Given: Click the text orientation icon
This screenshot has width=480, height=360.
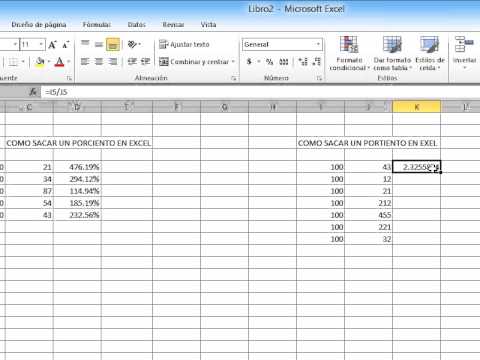Looking at the screenshot, I should pos(133,44).
